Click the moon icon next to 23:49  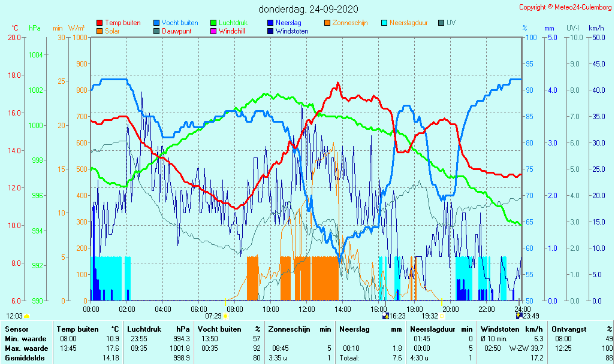pyautogui.click(x=518, y=316)
